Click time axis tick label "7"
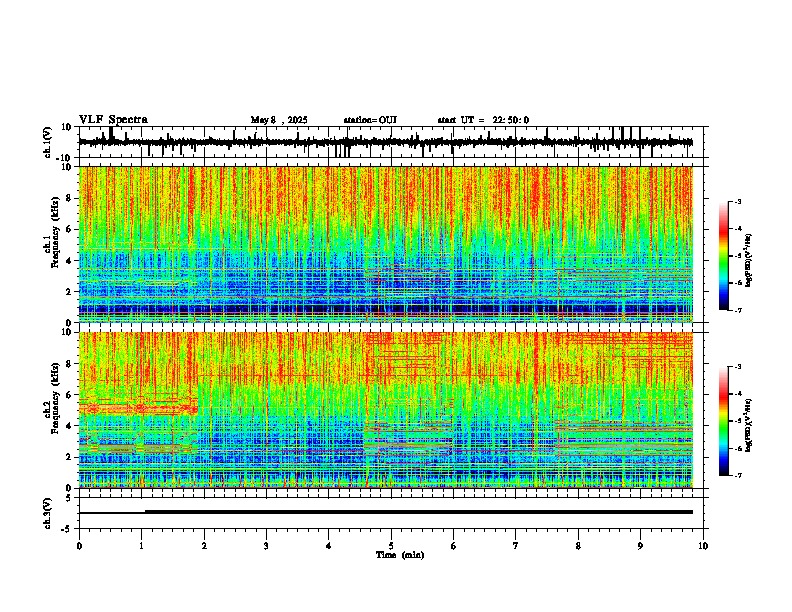The image size is (792, 612). (516, 546)
